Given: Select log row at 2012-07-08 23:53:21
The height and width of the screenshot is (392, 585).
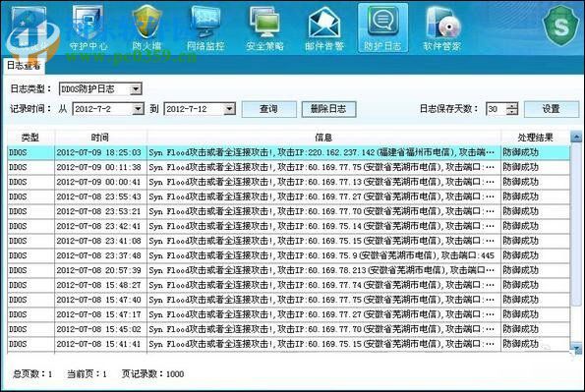Looking at the screenshot, I should [x=288, y=211].
